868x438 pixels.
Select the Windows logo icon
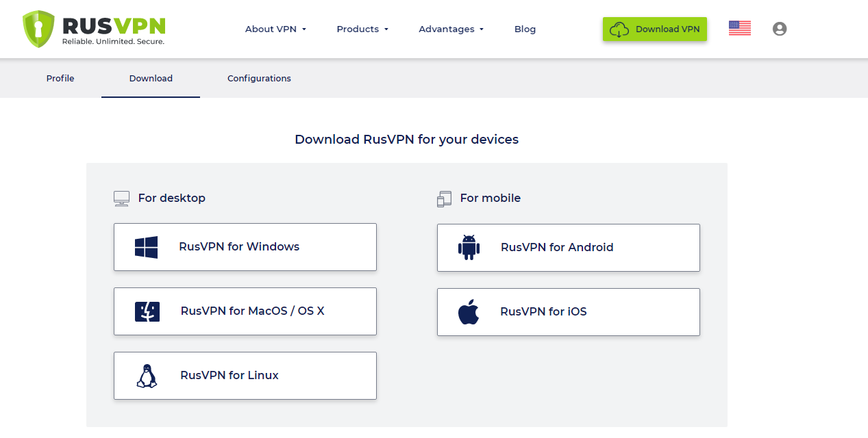click(146, 246)
